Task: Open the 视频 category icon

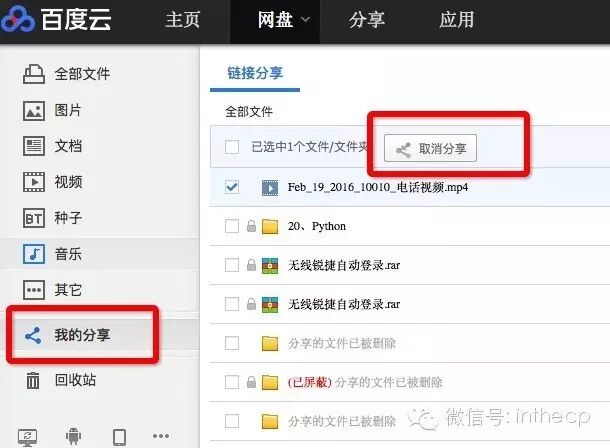Action: point(34,182)
